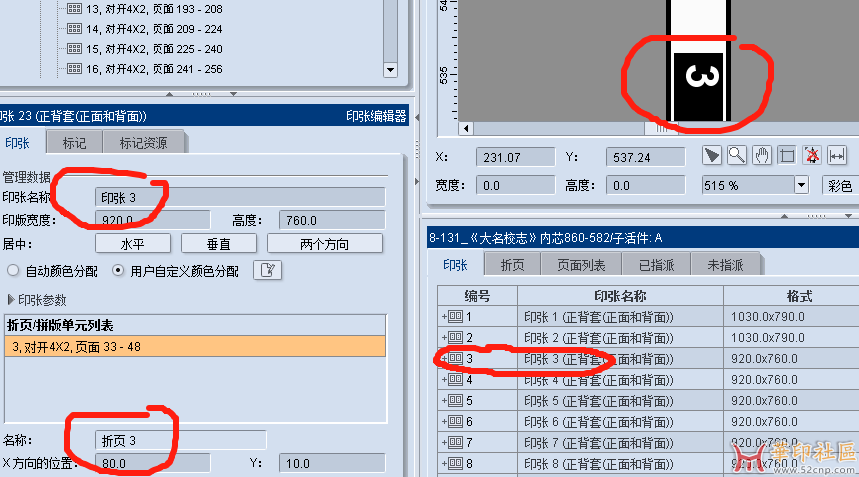Viewport: 859px width, 477px height.
Task: Click the 彩色 display button
Action: pos(840,186)
